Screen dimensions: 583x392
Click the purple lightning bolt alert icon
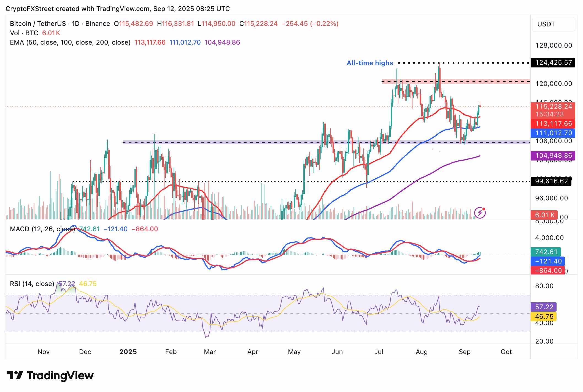(480, 213)
